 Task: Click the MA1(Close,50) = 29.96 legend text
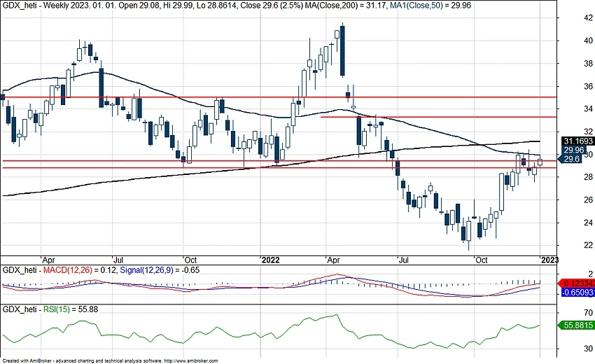click(430, 6)
